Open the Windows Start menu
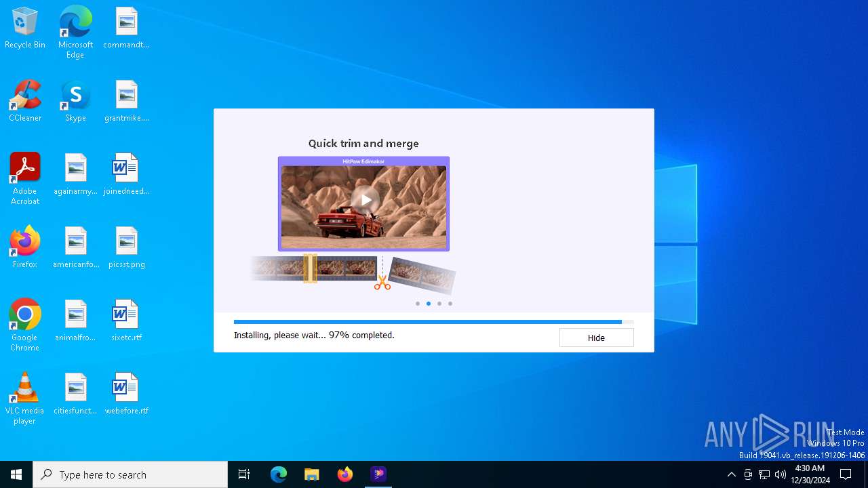 16,474
